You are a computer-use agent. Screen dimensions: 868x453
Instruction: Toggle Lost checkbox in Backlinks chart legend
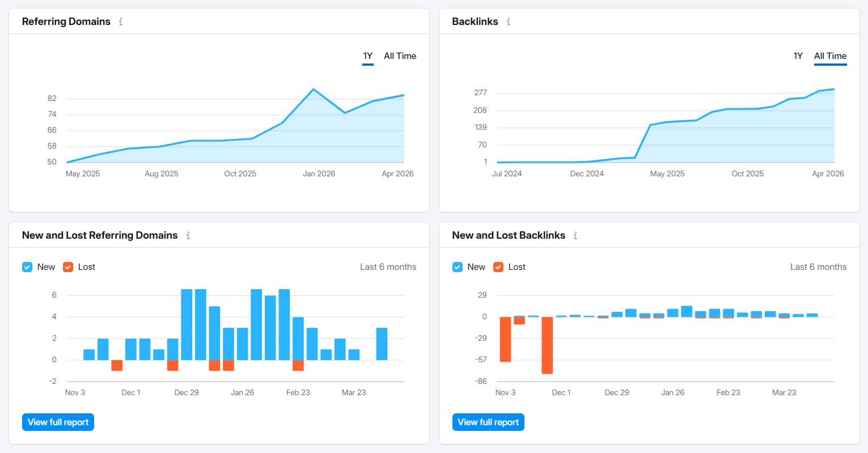pos(498,267)
